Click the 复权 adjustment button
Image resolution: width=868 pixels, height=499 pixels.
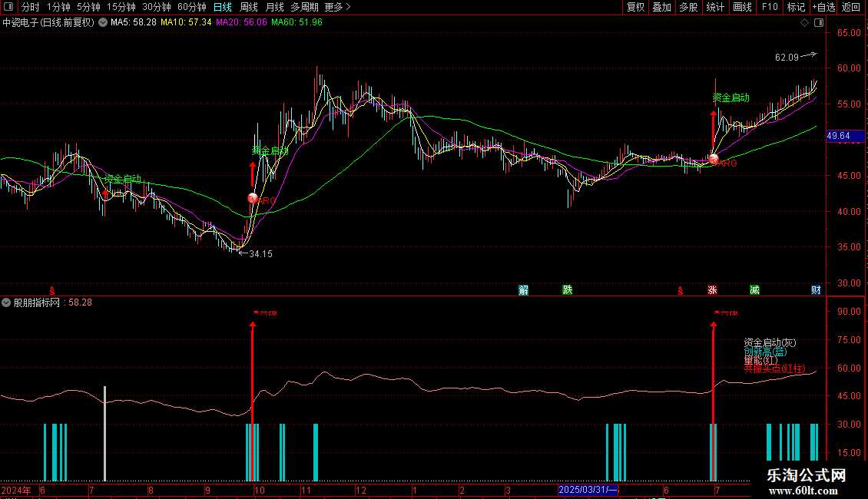635,7
